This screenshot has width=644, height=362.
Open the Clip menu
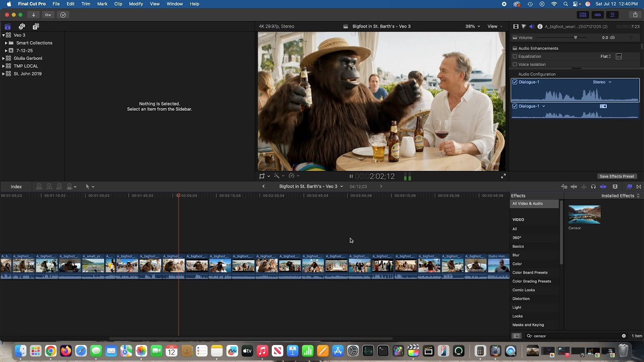tap(118, 4)
